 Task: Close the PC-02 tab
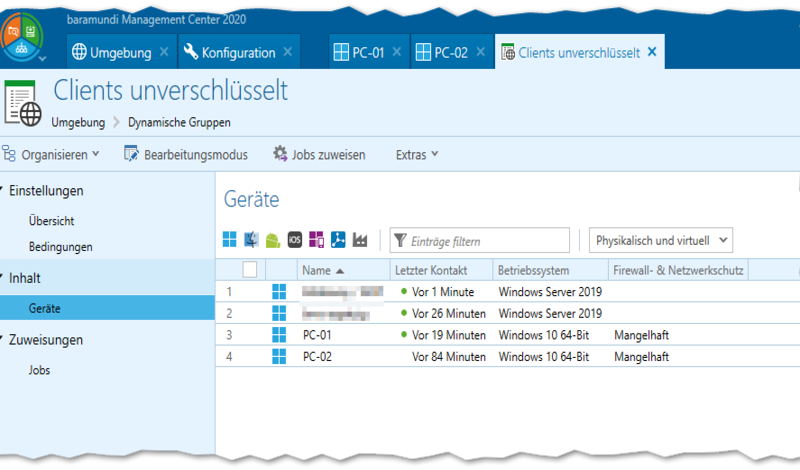point(481,52)
